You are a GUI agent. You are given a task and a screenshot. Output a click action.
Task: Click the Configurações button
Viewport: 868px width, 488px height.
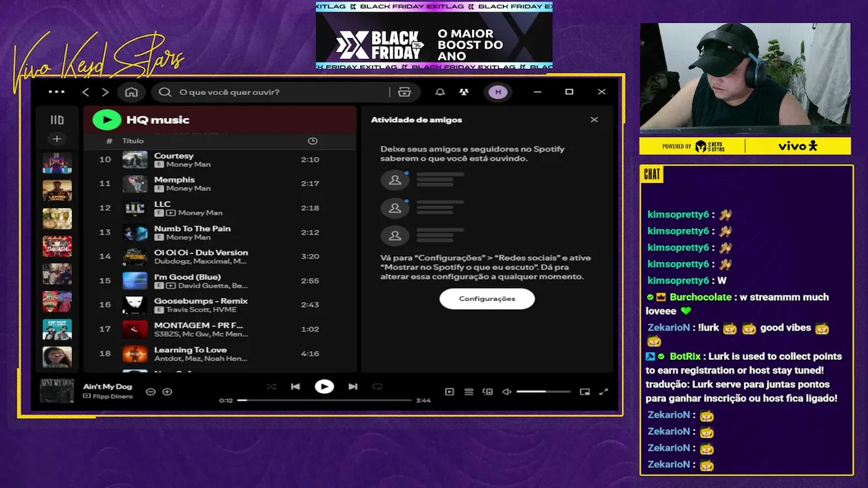click(487, 299)
